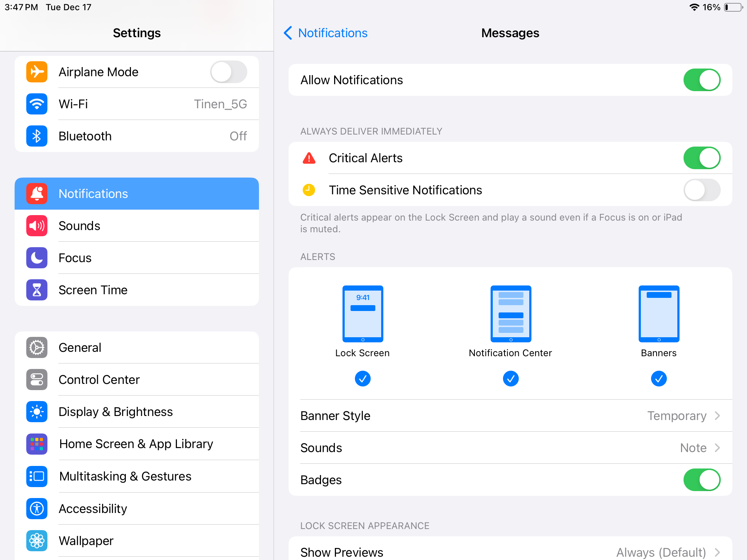Disable the Critical Alerts switch
747x560 pixels.
[701, 158]
